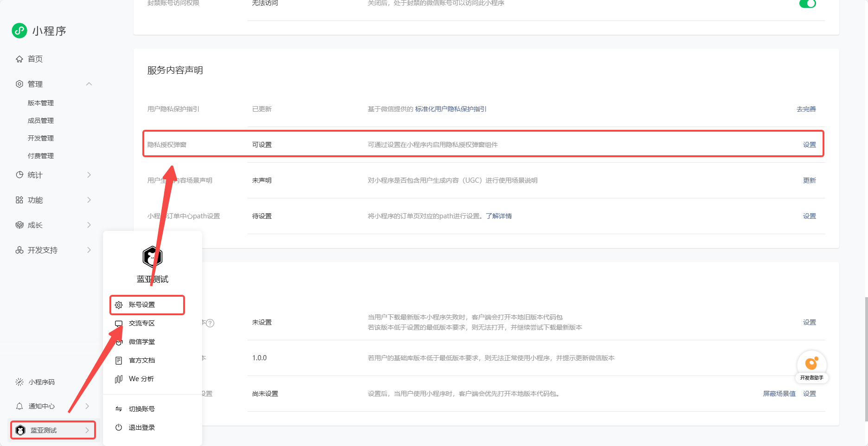Click the home icon beside 首页

[x=19, y=59]
